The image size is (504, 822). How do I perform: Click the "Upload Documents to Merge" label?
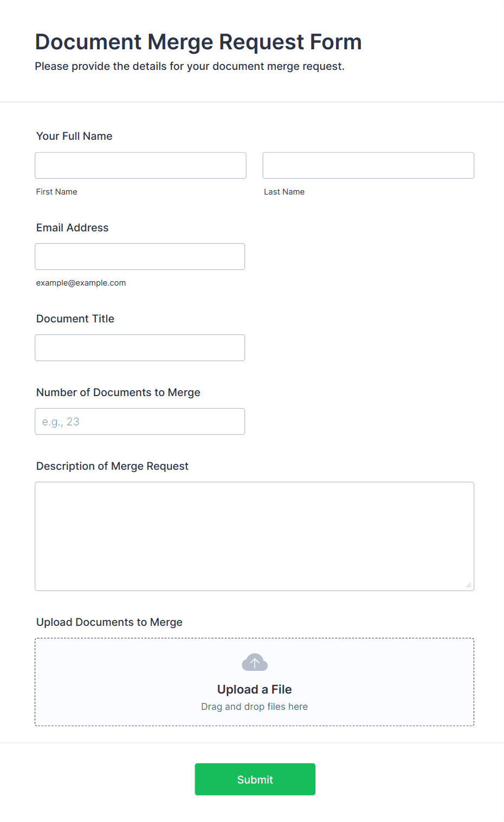109,622
